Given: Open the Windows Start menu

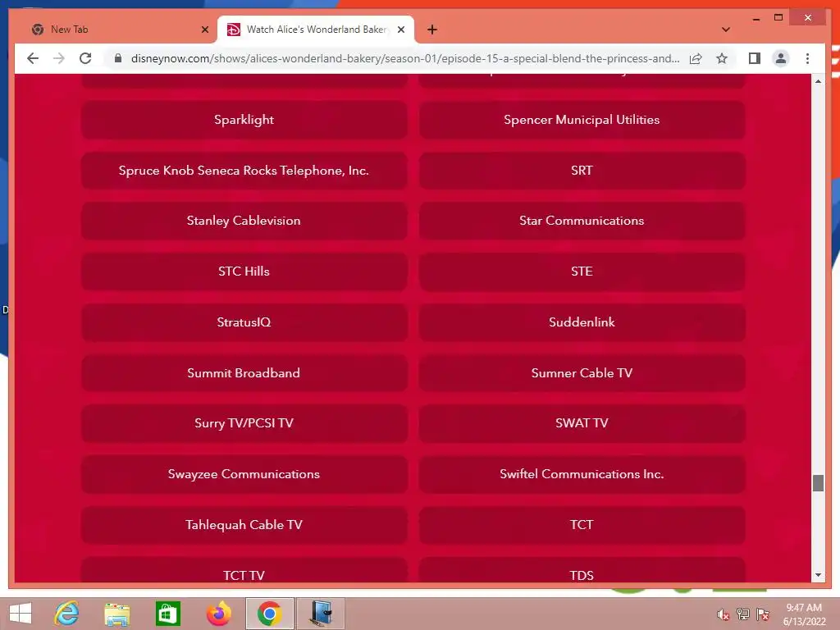Looking at the screenshot, I should [21, 614].
